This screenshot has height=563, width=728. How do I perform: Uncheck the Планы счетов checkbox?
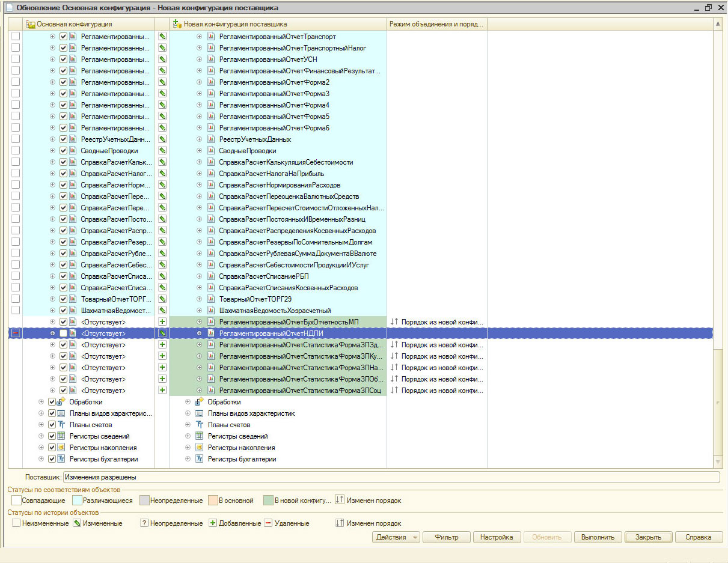point(52,425)
